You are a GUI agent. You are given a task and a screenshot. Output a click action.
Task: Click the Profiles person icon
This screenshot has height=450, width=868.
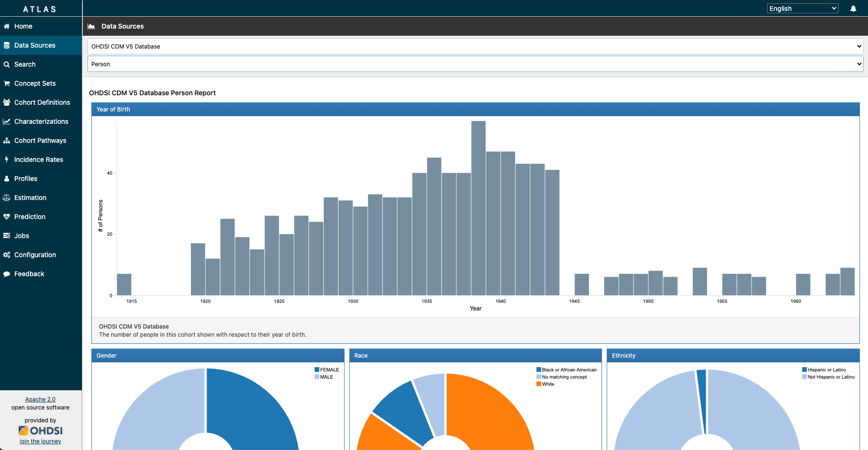coord(7,179)
